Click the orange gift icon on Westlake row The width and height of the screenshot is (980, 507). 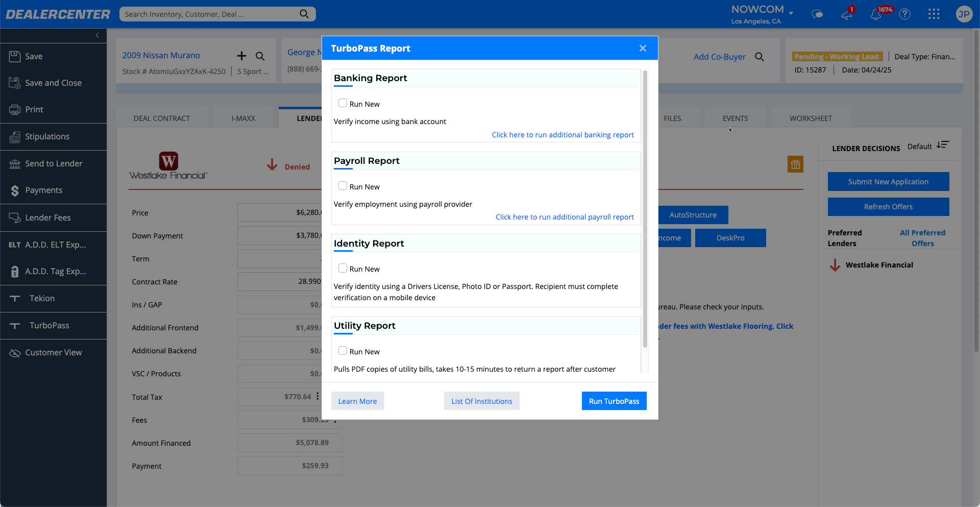click(795, 164)
